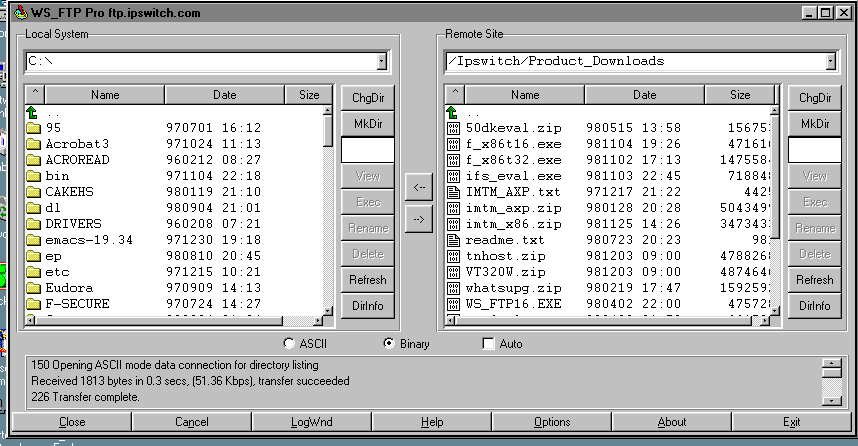Click the tnhost.zip file icon
Screen dimensions: 858x446
click(x=453, y=256)
